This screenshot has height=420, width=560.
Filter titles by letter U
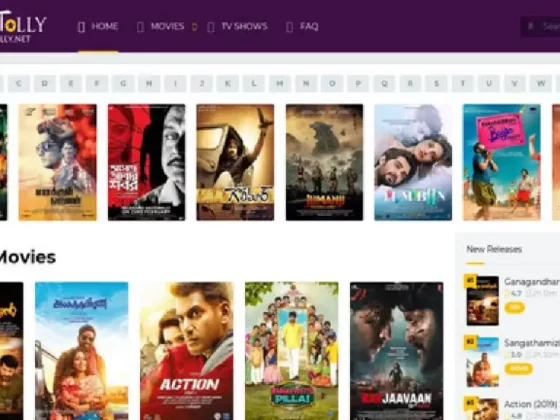pos(489,84)
